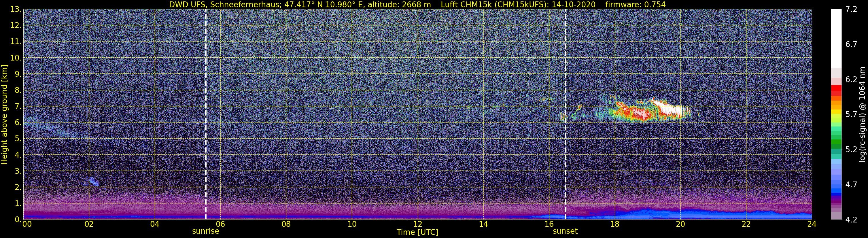
Task: Click the time axis tick '12'
Action: point(417,224)
